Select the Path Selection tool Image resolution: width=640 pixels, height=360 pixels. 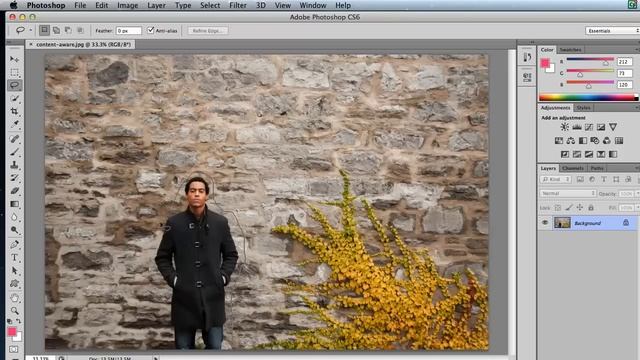tap(14, 271)
